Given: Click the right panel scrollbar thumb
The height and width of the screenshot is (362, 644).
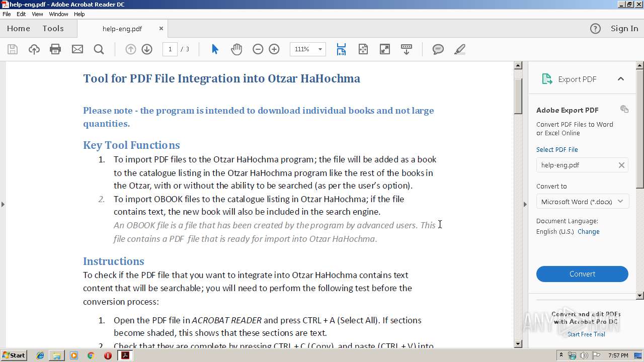Looking at the screenshot, I should coord(640,128).
